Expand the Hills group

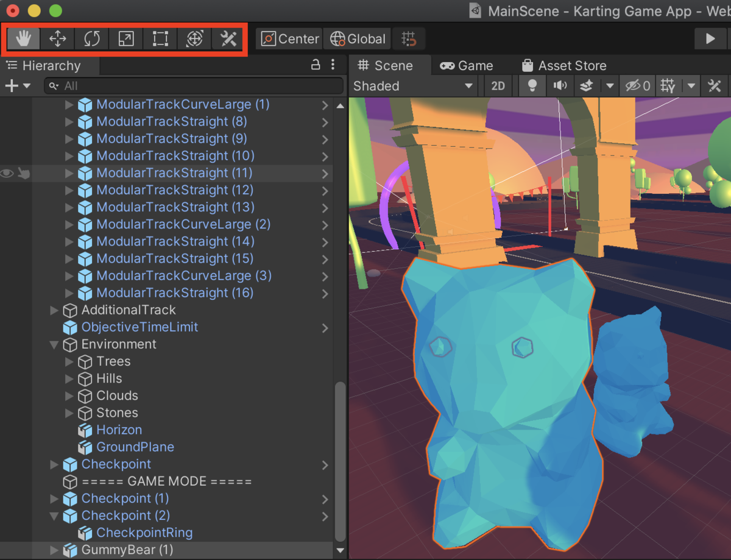tap(69, 378)
